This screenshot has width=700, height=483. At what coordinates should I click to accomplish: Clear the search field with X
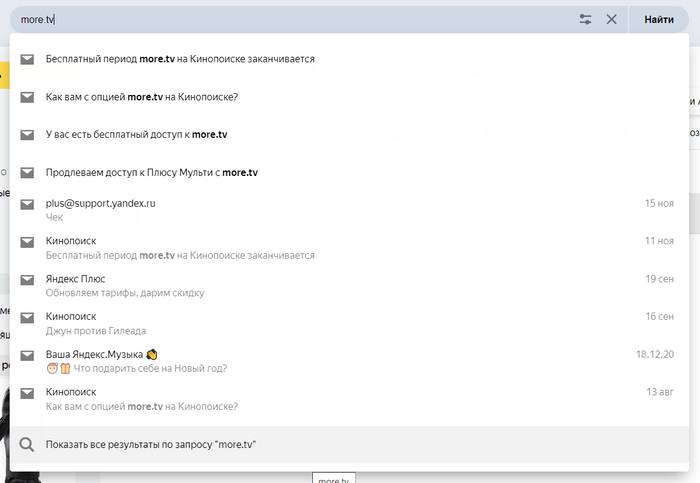[x=612, y=19]
